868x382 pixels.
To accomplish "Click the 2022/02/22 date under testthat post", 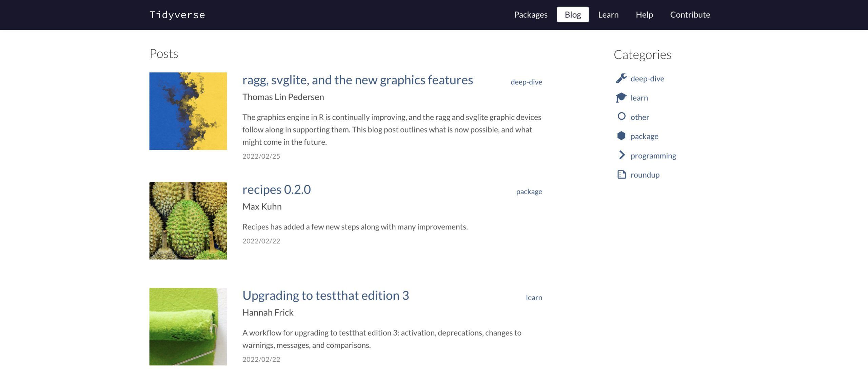I will [261, 359].
